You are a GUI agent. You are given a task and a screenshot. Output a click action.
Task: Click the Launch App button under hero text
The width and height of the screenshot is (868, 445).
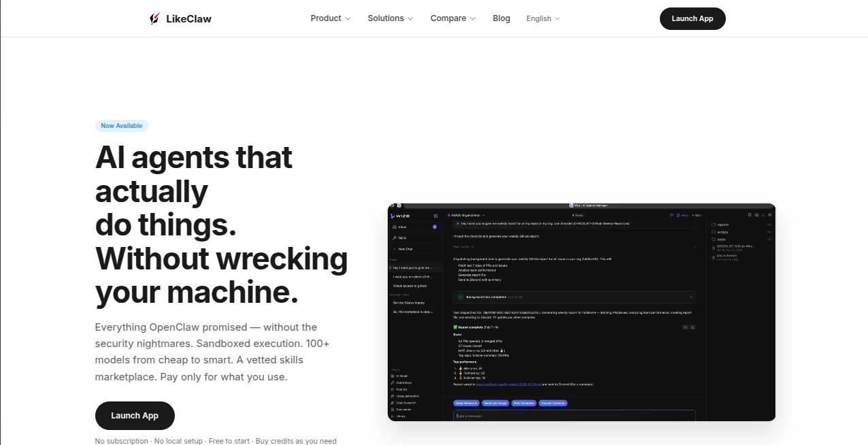pos(135,416)
